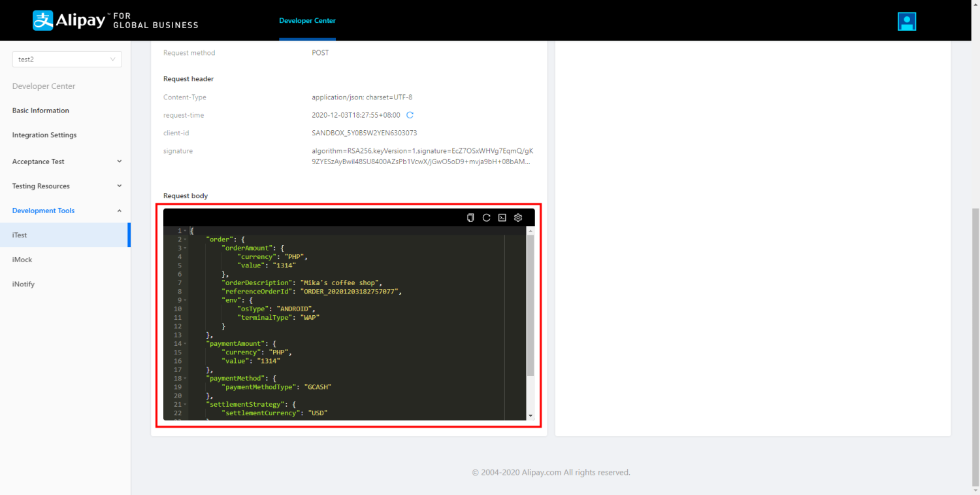
Task: Click the editor scrollbar down arrow
Action: point(531,416)
